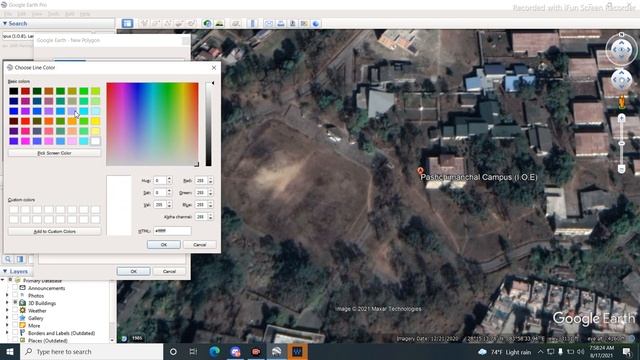The width and height of the screenshot is (640, 360).
Task: Click the Pick Screen Color button
Action: [x=54, y=153]
